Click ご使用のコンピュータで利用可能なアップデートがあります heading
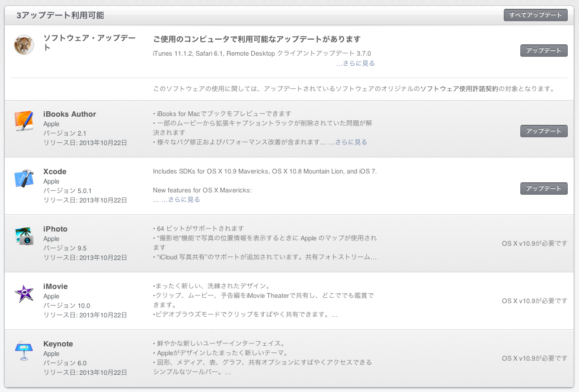This screenshot has height=392, width=579. tap(257, 39)
